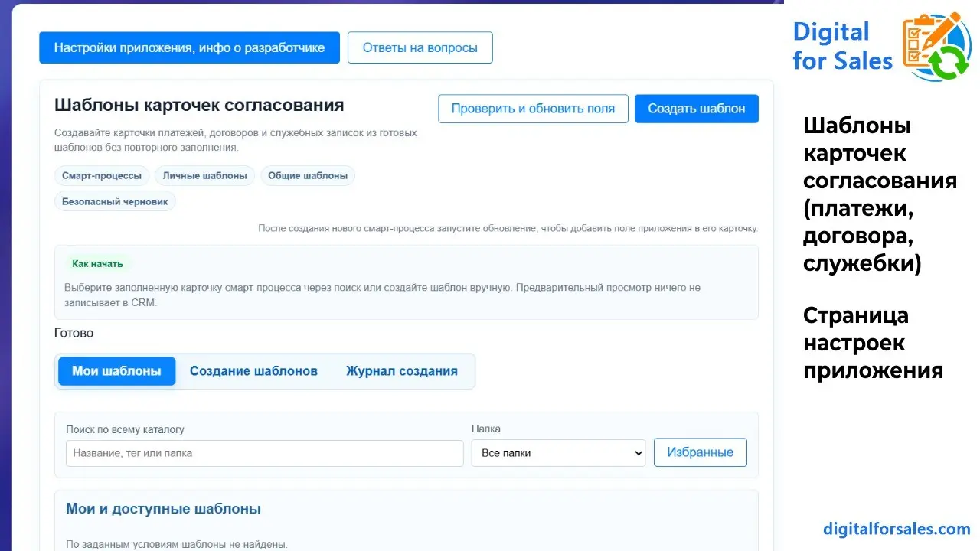Switch to the 'Создание шаблонов' tab

coord(253,371)
